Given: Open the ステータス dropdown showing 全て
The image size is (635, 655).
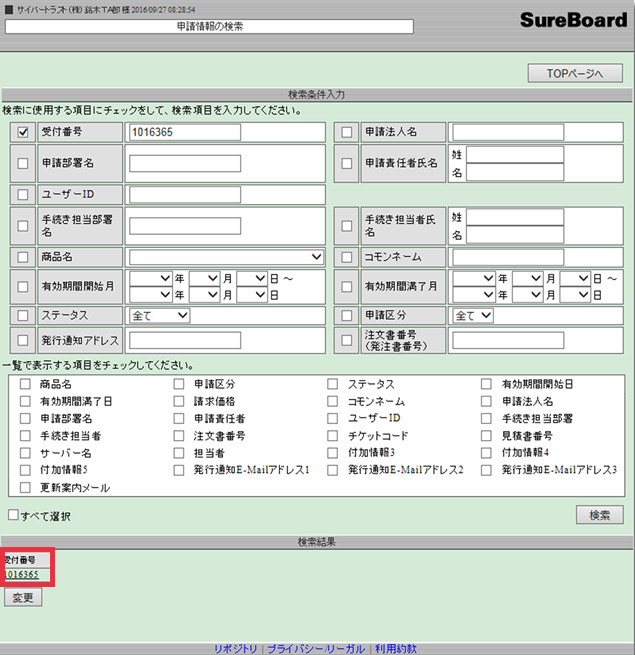Looking at the screenshot, I should 160,315.
